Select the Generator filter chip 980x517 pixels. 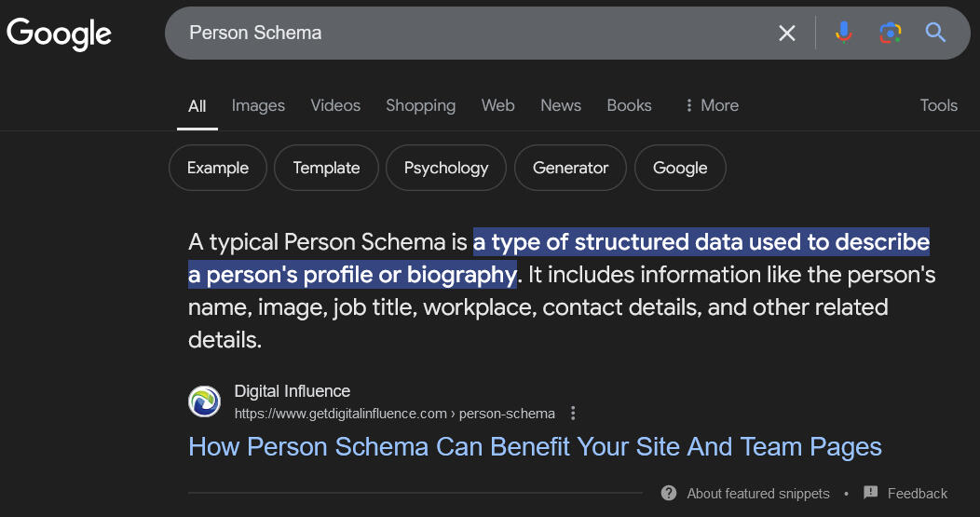(x=570, y=168)
